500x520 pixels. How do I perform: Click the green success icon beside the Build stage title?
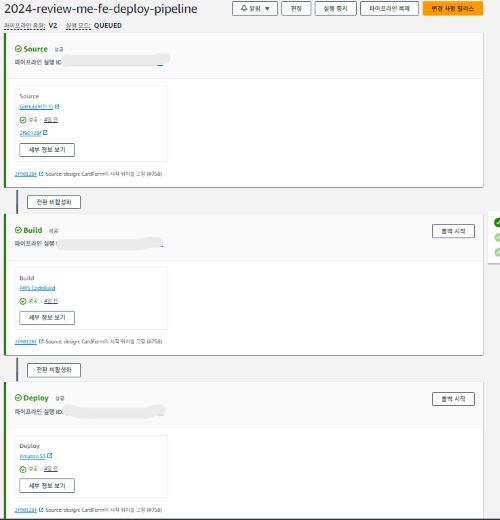coord(18,230)
